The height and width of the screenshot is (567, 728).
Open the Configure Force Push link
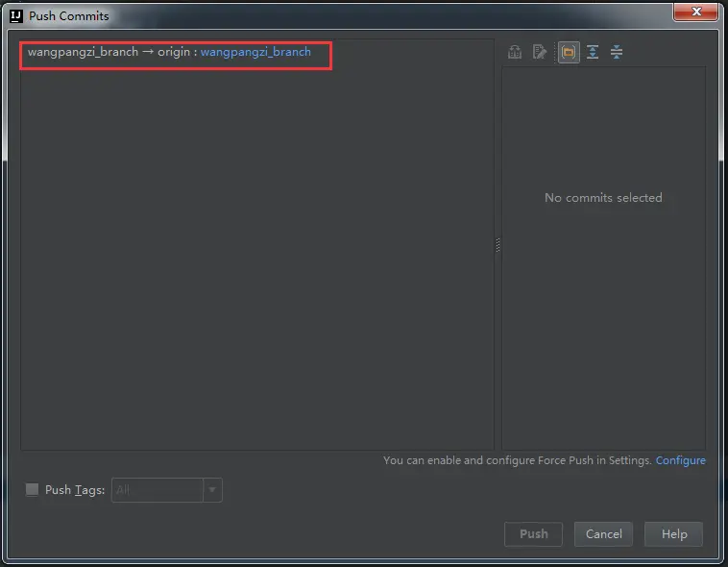(x=680, y=460)
